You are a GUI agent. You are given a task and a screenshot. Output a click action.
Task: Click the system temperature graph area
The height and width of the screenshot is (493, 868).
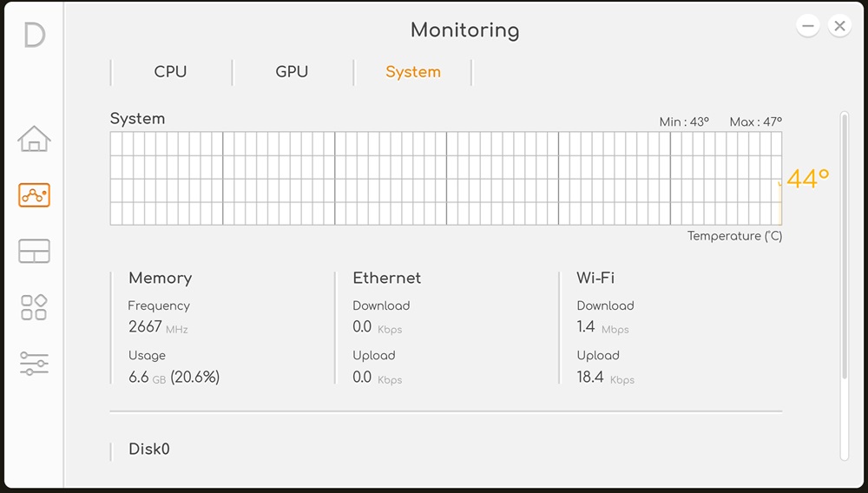(x=445, y=178)
